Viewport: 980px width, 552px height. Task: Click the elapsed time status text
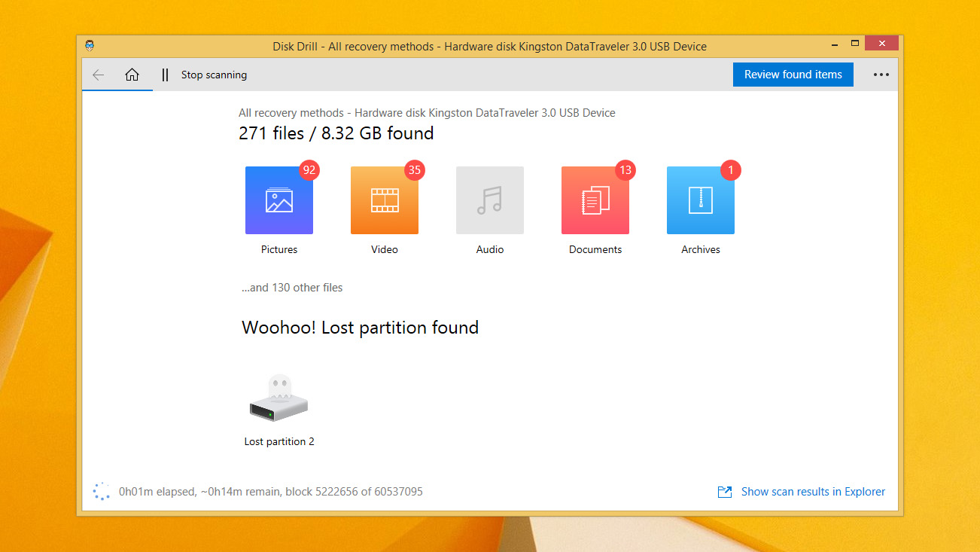[x=271, y=492]
